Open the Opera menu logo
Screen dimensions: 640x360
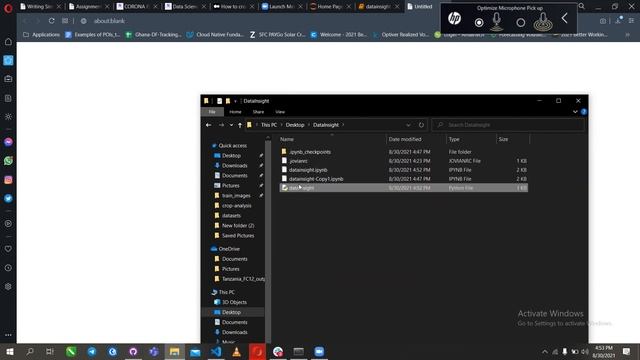pyautogui.click(x=8, y=7)
